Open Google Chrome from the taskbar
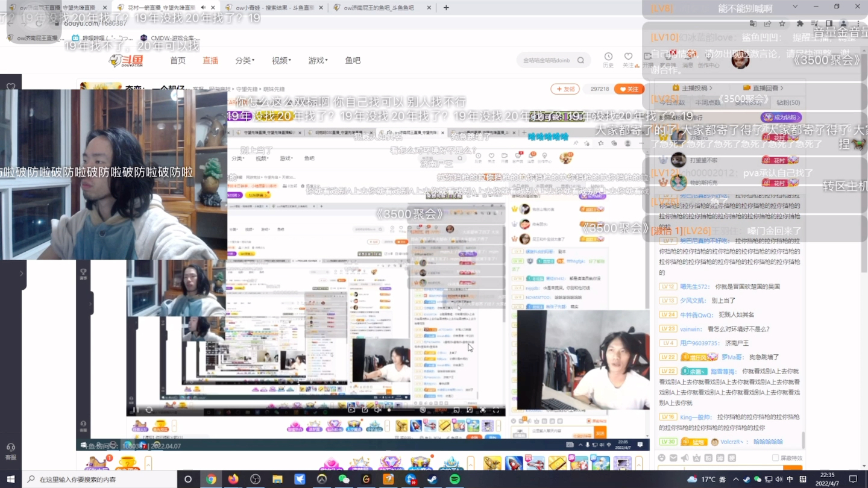 [211, 480]
